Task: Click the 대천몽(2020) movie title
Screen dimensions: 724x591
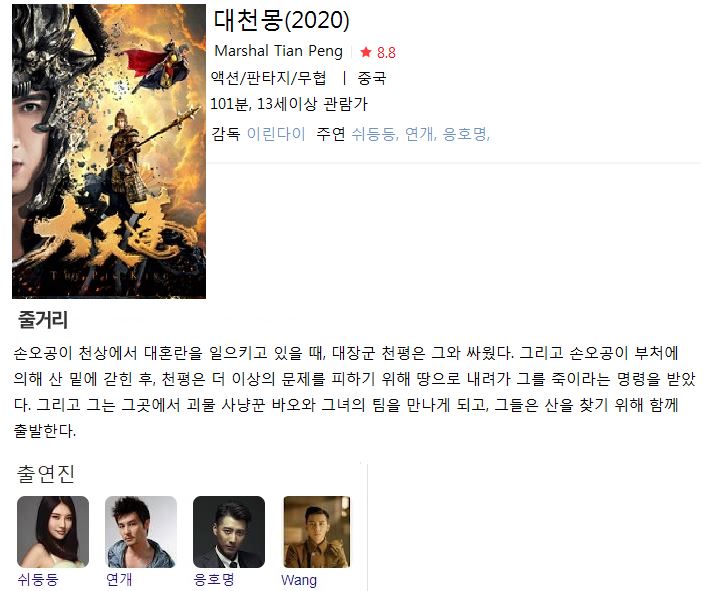Action: pyautogui.click(x=281, y=20)
